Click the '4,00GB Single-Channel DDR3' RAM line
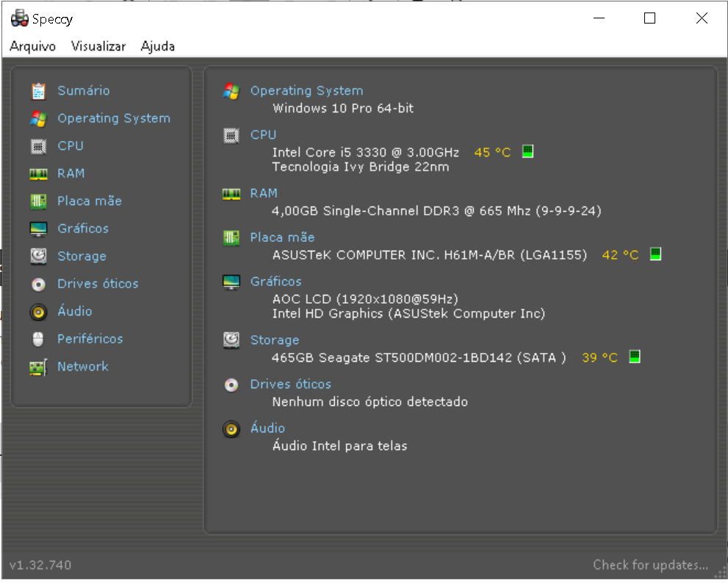This screenshot has width=728, height=583. tap(436, 211)
